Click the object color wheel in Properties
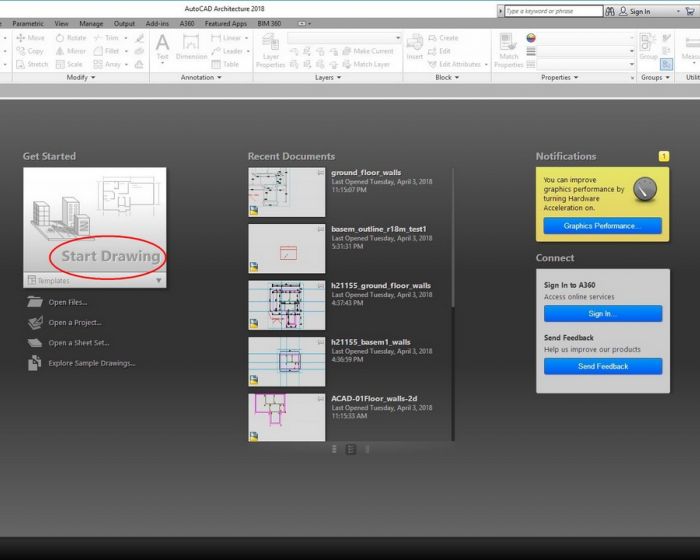This screenshot has width=700, height=560. pos(530,38)
